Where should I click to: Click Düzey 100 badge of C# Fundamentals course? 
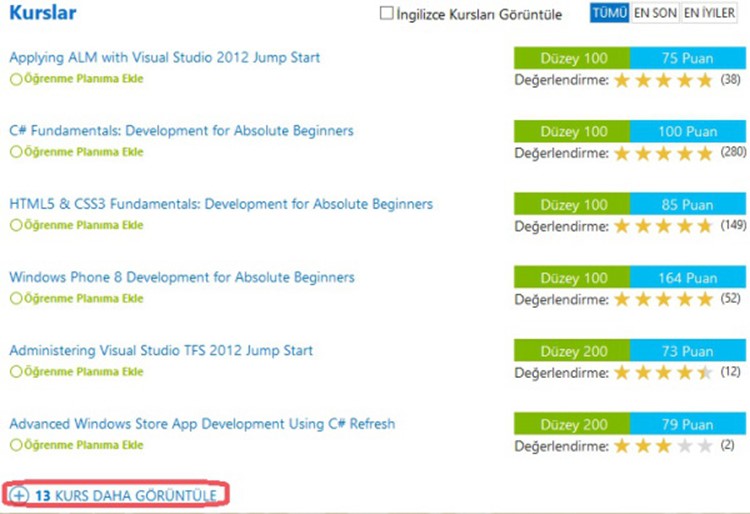pos(572,131)
